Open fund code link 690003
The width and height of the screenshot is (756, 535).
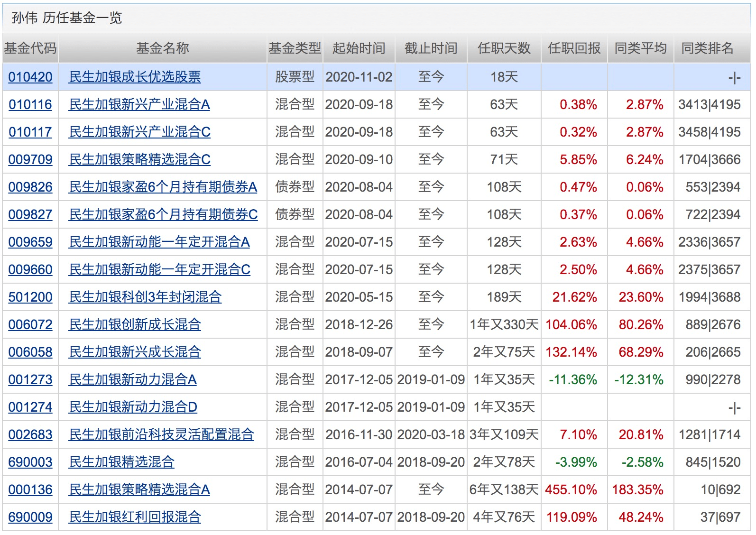pos(30,462)
